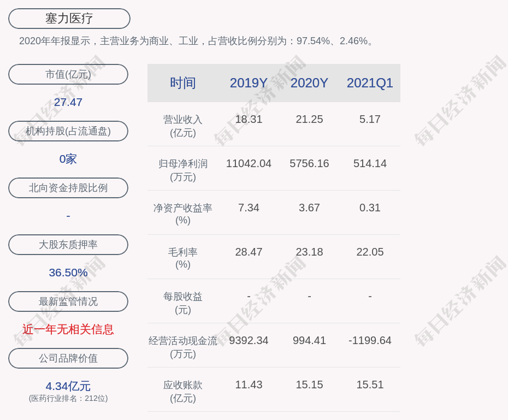Click the 大股东质押率 pill

pos(68,245)
